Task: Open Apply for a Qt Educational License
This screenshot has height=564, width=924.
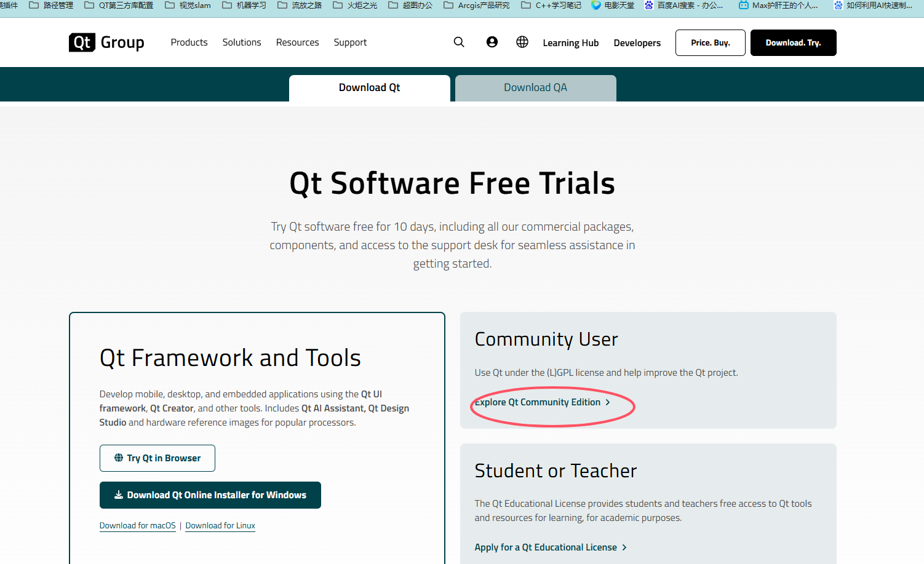Action: tap(551, 547)
